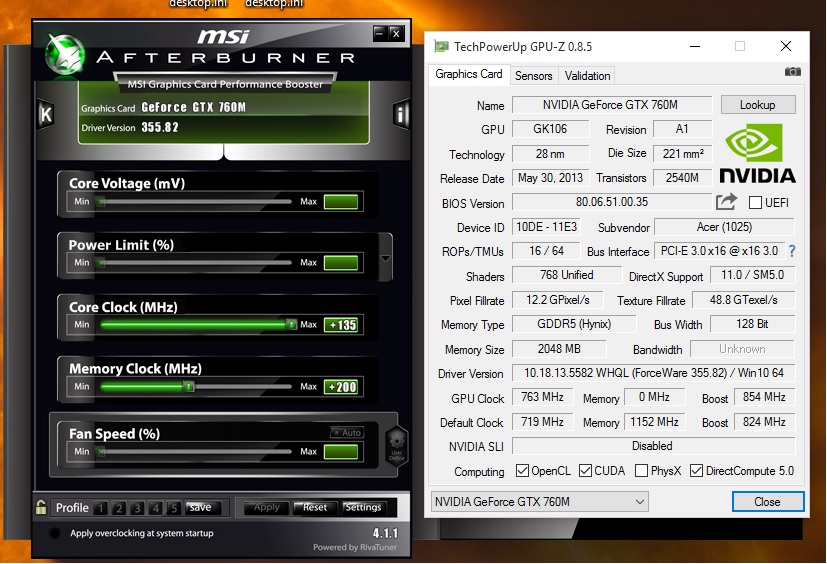Click the Power Limit slider track
This screenshot has width=827, height=564.
[x=195, y=262]
